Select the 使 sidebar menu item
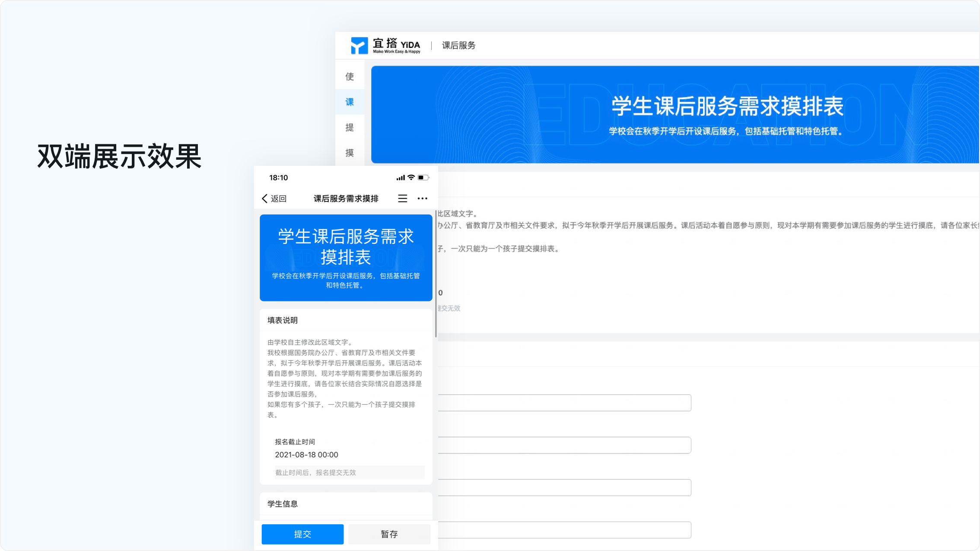Image resolution: width=980 pixels, height=551 pixels. [x=350, y=77]
